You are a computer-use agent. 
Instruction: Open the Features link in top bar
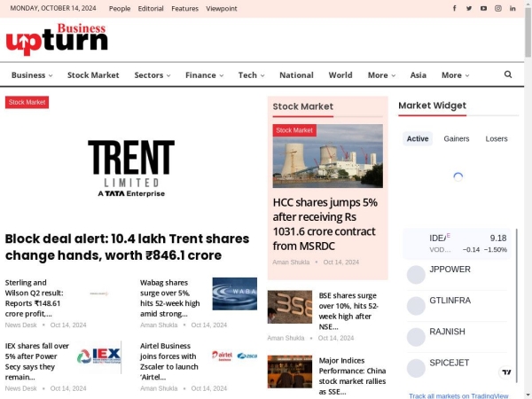pos(184,9)
